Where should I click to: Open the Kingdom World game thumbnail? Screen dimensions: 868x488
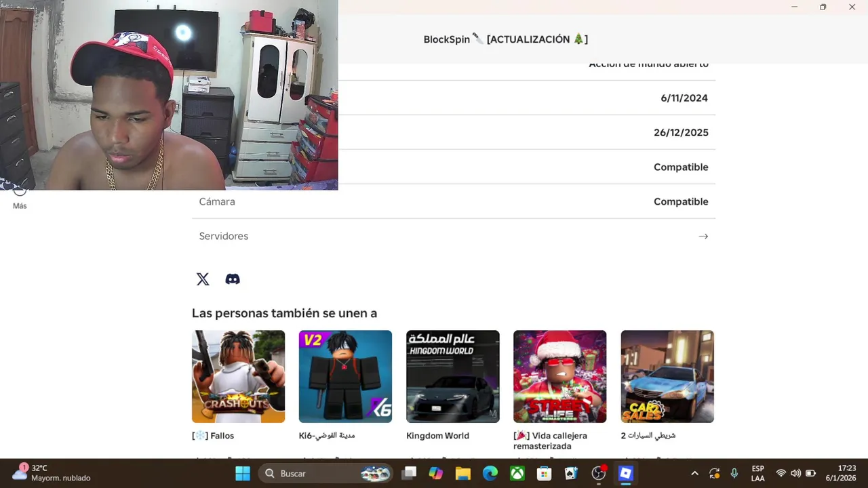pyautogui.click(x=453, y=376)
